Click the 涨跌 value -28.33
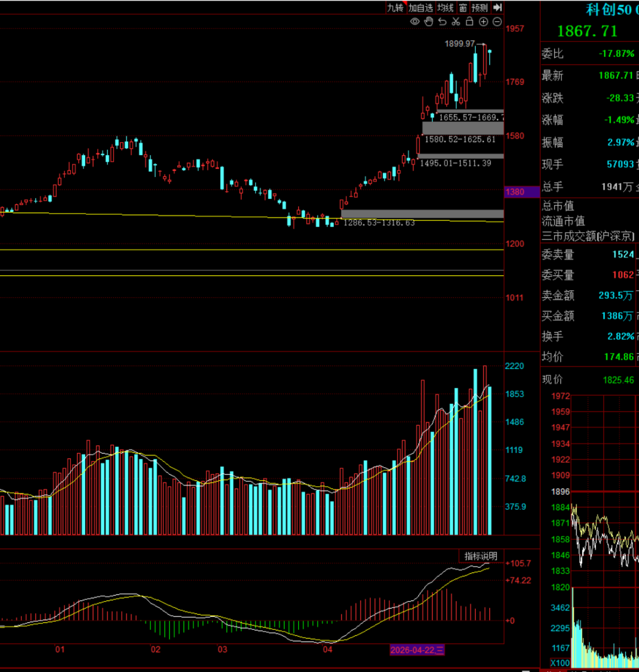 619,98
